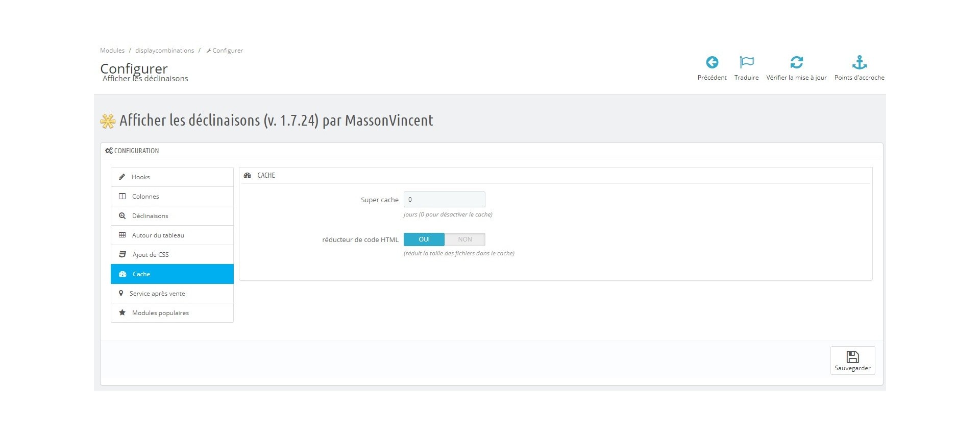980x432 pixels.
Task: Click the Points d'accroche anchor icon
Action: [x=859, y=62]
